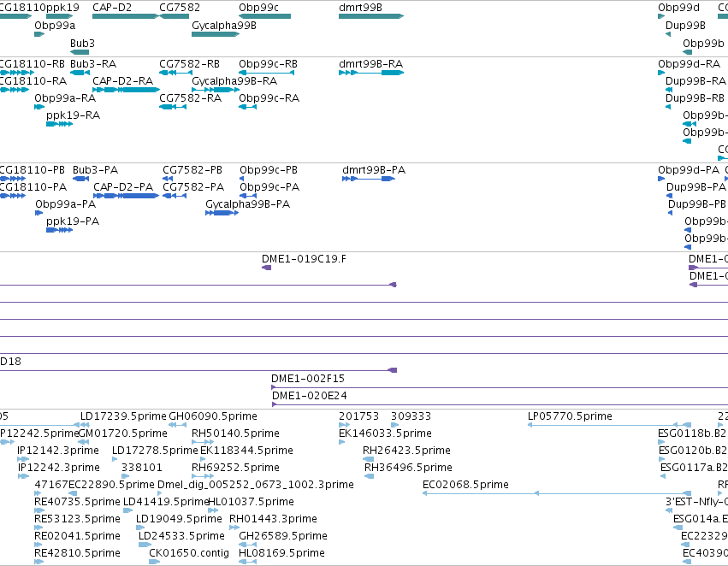Click the Obp99d gene label
This screenshot has width=728, height=566.
(x=678, y=8)
